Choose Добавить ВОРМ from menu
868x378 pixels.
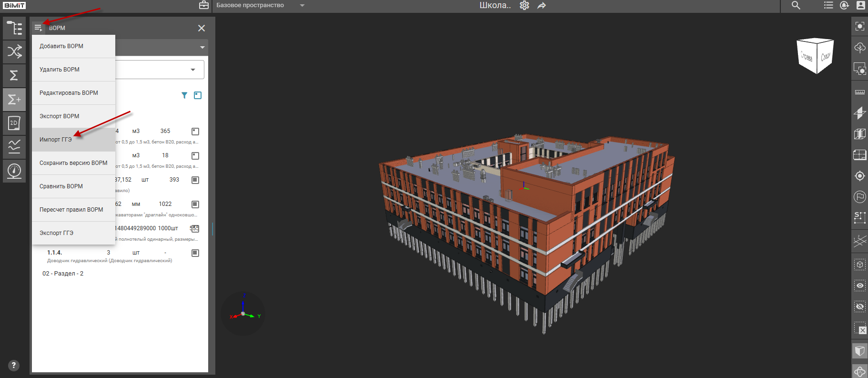coord(73,46)
